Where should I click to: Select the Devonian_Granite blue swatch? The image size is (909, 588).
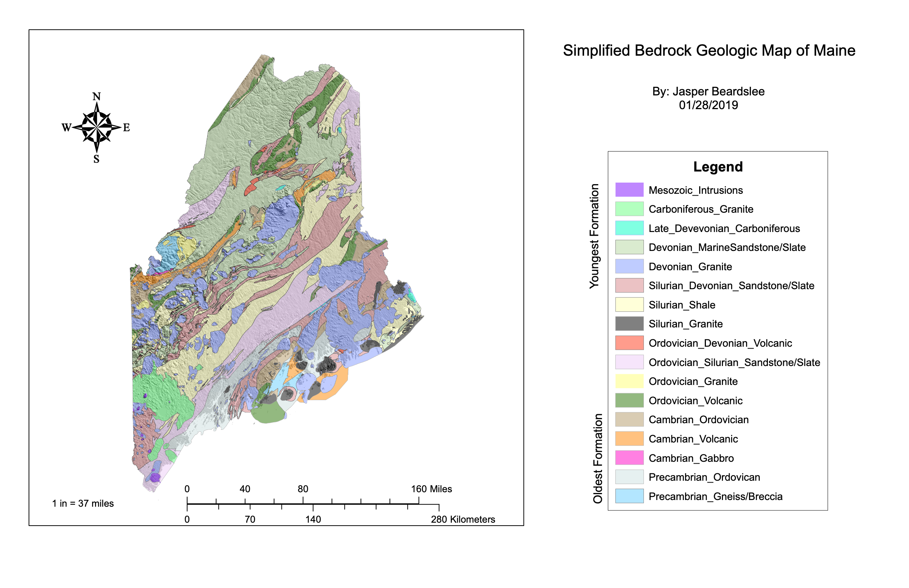[x=629, y=267]
